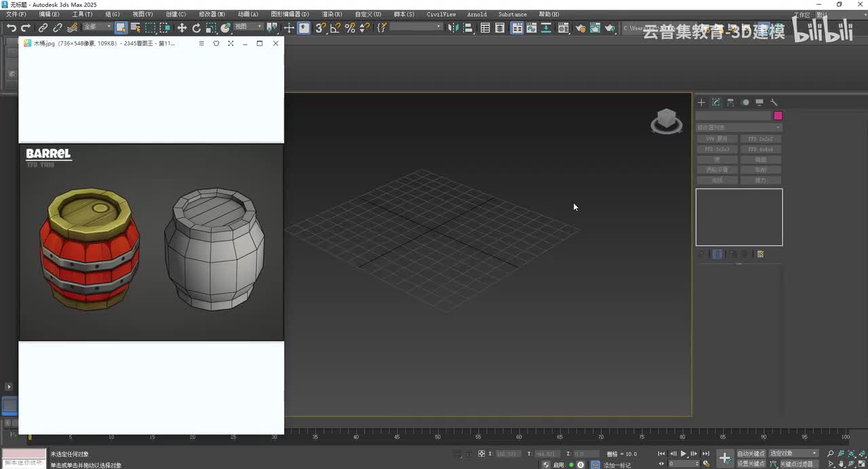Open the 渲染(R) menu
The height and width of the screenshot is (469, 868).
332,14
